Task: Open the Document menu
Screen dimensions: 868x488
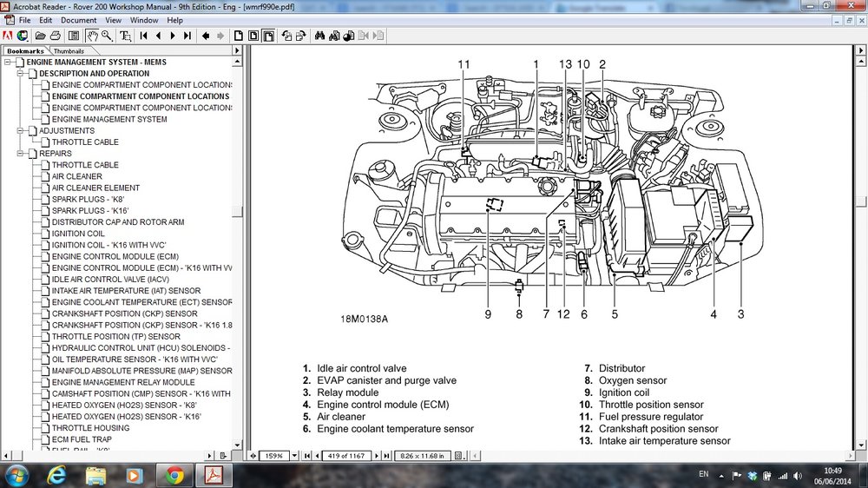Action: (79, 20)
